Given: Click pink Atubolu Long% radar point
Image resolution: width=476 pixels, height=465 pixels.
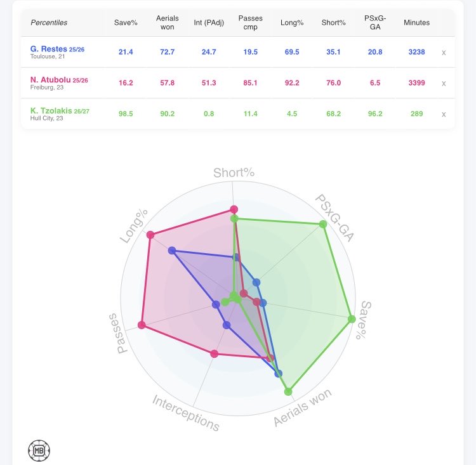Looking at the screenshot, I should click(150, 235).
